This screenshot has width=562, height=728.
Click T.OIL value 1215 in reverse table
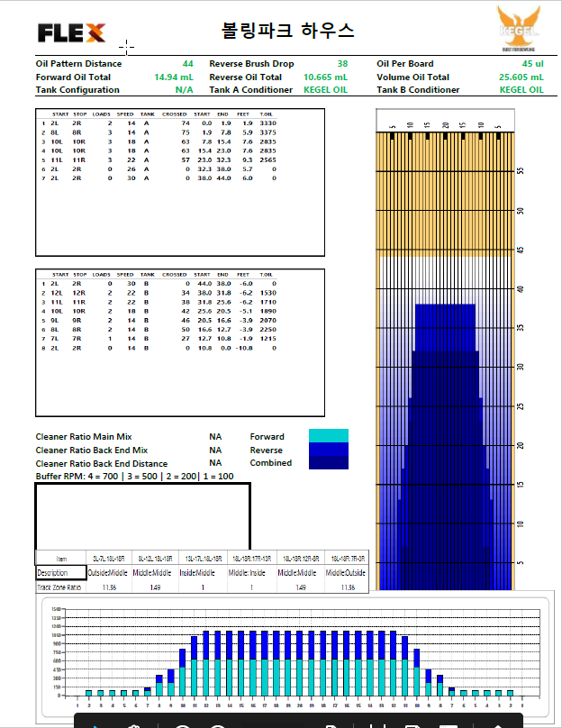[267, 339]
